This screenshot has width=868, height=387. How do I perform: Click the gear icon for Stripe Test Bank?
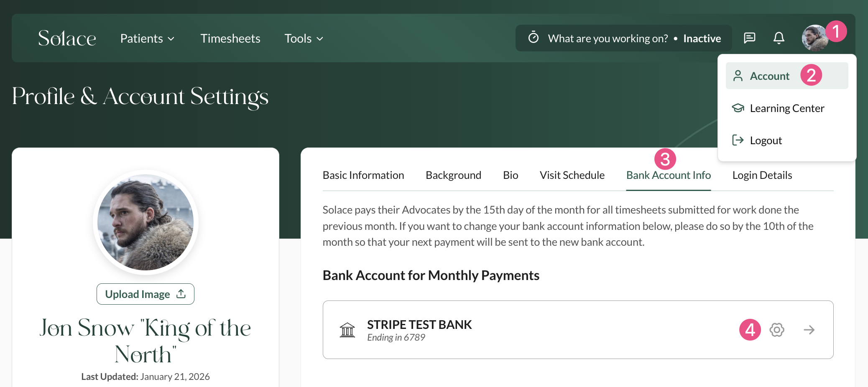point(777,330)
